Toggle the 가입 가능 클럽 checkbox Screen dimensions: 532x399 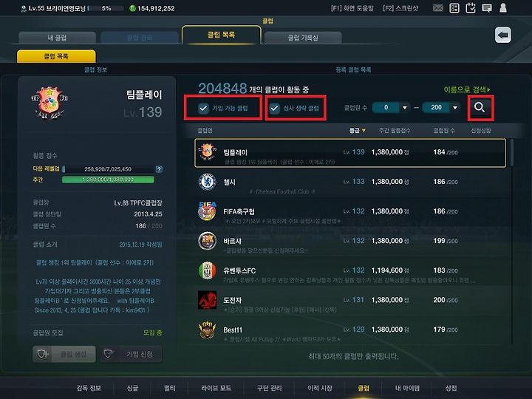[x=203, y=108]
